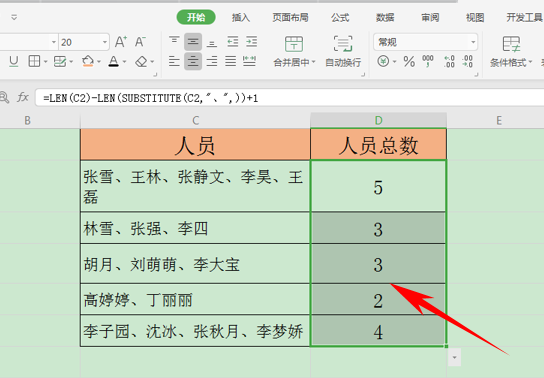Viewport: 544px width, 378px height.
Task: Select the cell 高婷婷、丁丽丽
Action: tap(195, 299)
